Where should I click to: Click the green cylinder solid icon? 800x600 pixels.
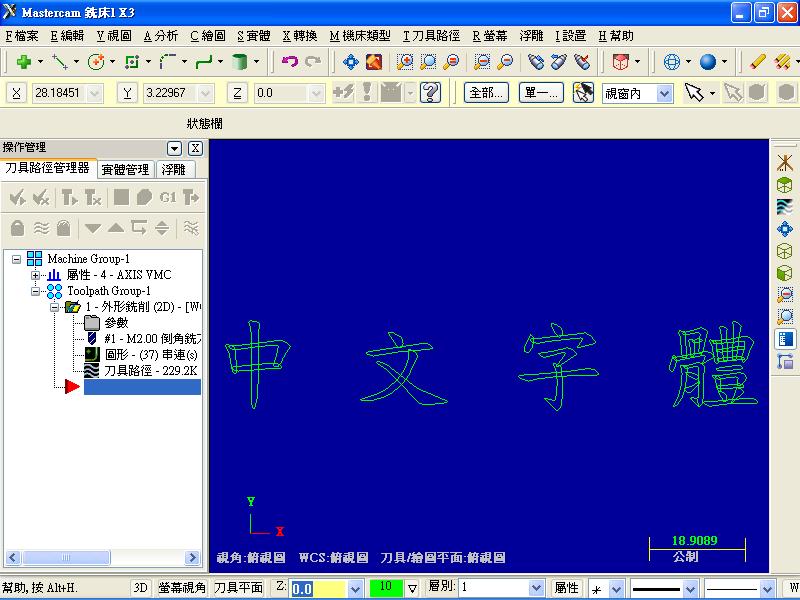[239, 62]
